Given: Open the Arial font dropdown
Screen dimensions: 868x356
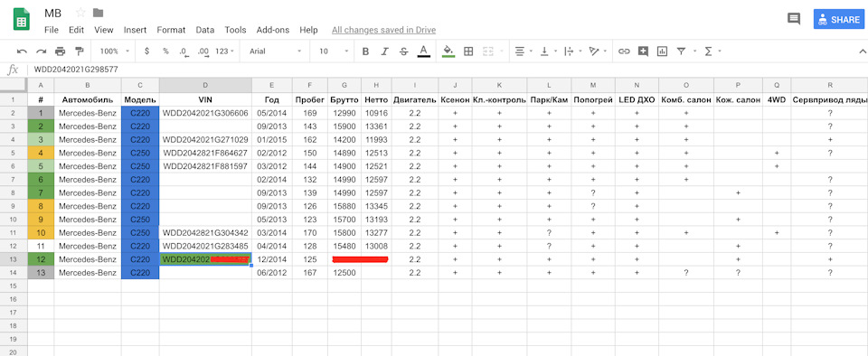Looking at the screenshot, I should coord(275,52).
